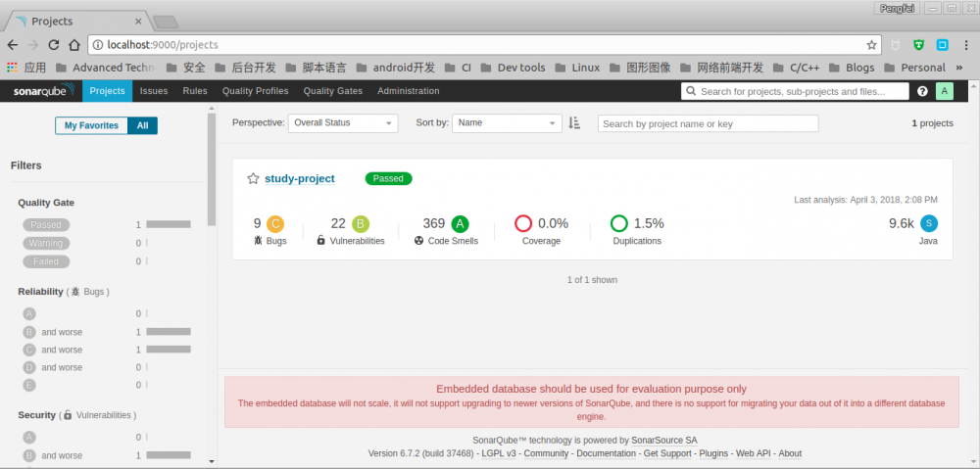Open the Sort by Name dropdown
Screen dimensions: 980x469
pos(508,123)
